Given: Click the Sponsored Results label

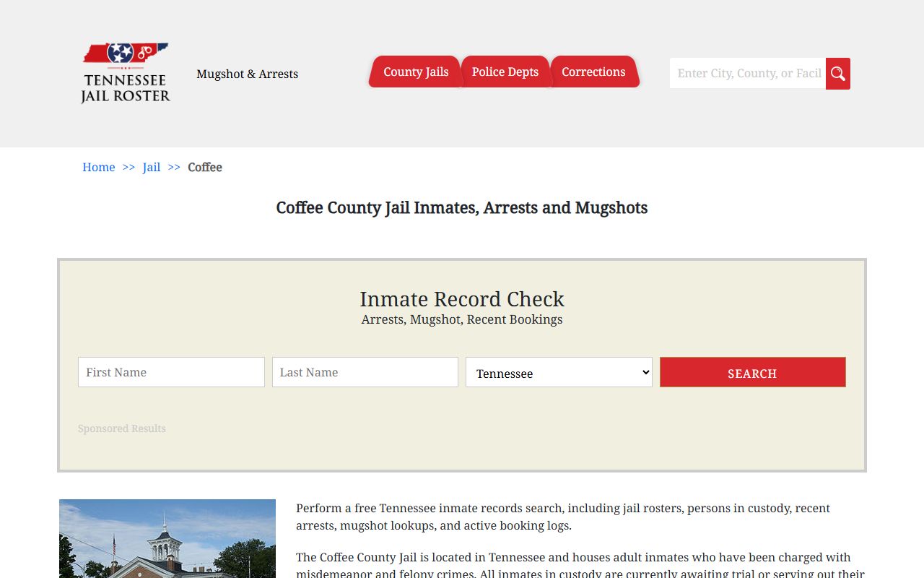Looking at the screenshot, I should coord(122,428).
